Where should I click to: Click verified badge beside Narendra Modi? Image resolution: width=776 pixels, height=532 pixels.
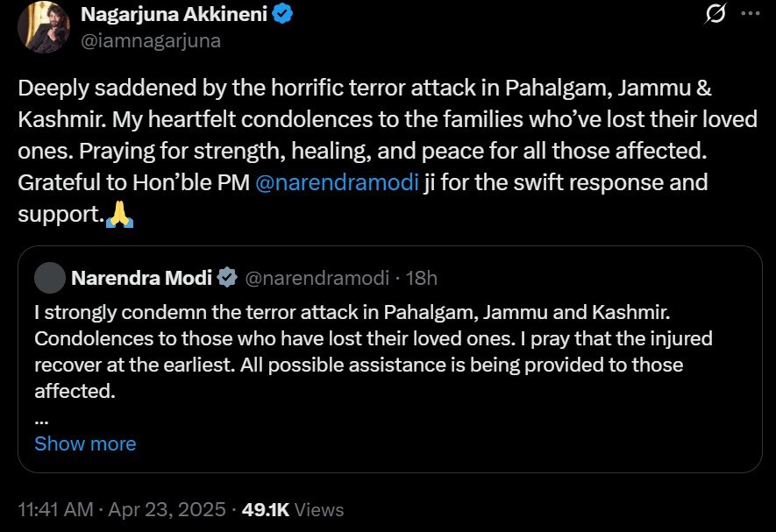pos(227,279)
